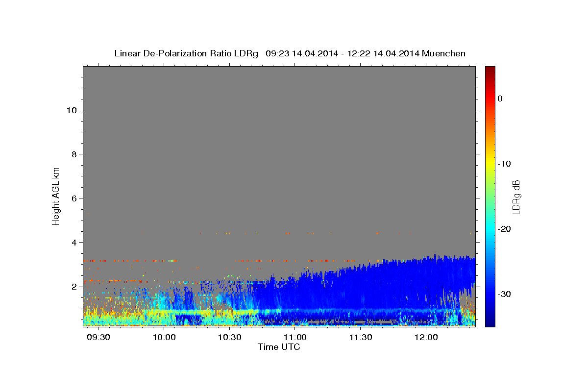Screen dimensions: 588x392
Task: Click the 'Time UTC' axis title
Action: [279, 347]
